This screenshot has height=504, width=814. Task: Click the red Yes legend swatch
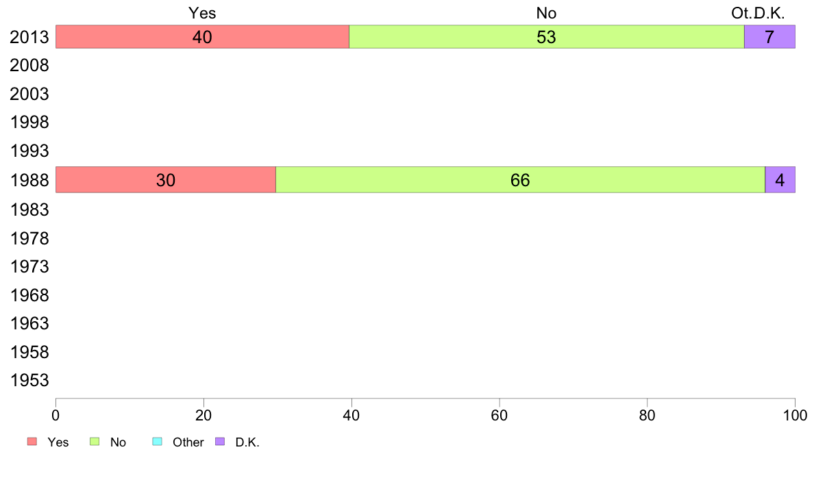tap(32, 441)
